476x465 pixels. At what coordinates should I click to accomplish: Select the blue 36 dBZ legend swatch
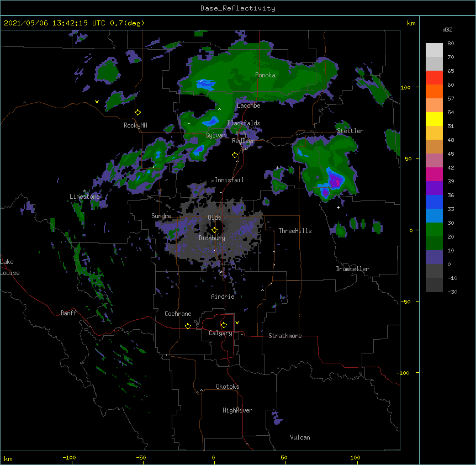coord(434,202)
